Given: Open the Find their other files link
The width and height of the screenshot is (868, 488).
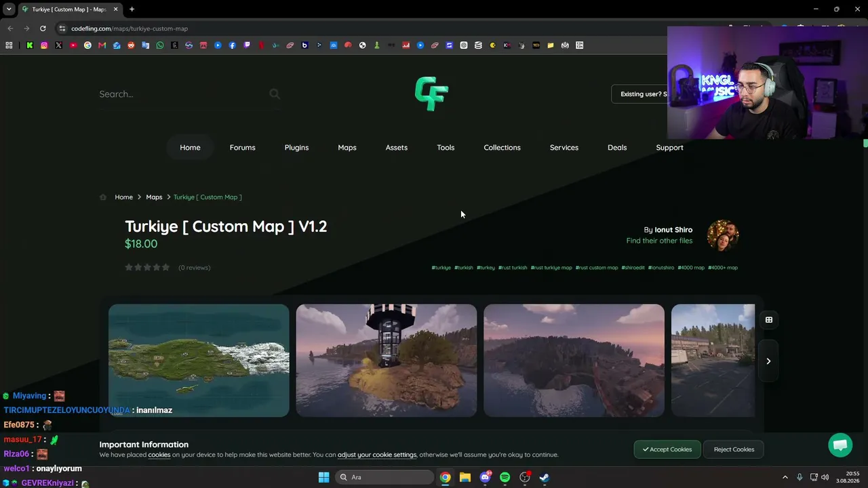Looking at the screenshot, I should point(659,241).
